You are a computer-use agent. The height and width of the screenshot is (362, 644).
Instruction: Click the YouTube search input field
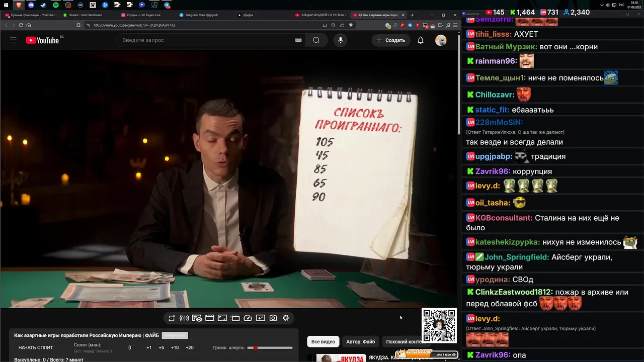pos(206,40)
